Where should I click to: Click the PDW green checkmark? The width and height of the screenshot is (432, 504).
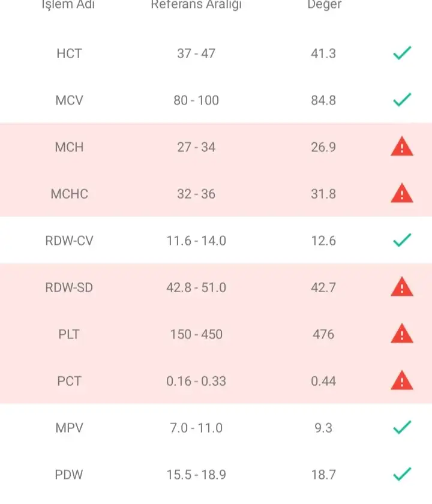402,474
